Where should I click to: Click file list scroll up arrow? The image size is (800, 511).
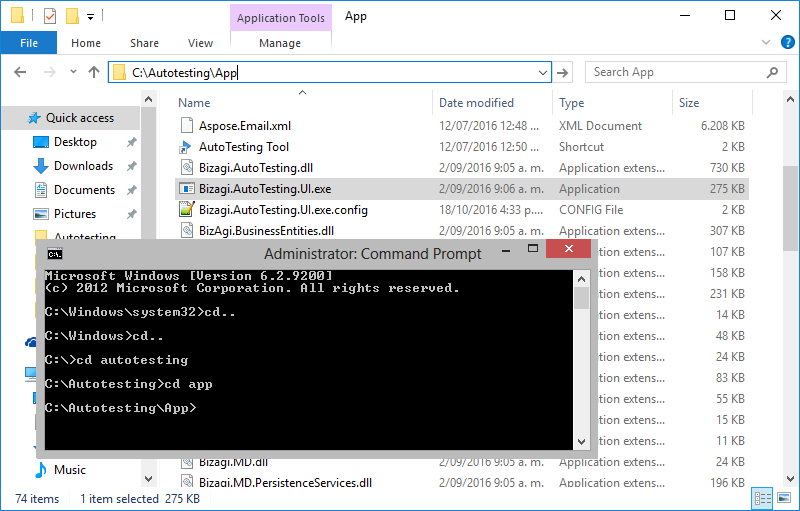(x=790, y=99)
